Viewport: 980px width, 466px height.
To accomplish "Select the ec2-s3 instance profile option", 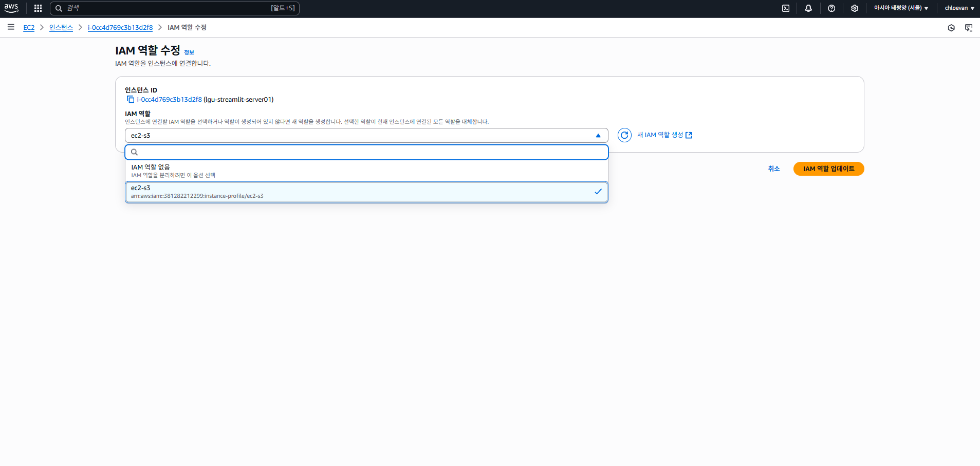I will [366, 192].
